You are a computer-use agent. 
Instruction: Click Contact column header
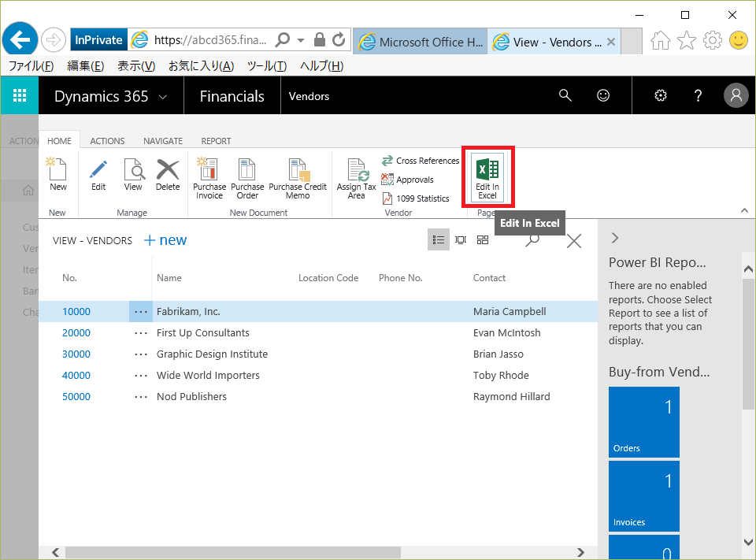click(x=489, y=278)
